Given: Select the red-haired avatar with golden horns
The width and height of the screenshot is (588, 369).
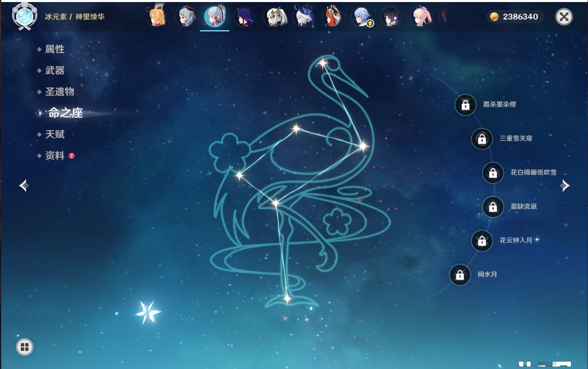Looking at the screenshot, I should (x=332, y=17).
